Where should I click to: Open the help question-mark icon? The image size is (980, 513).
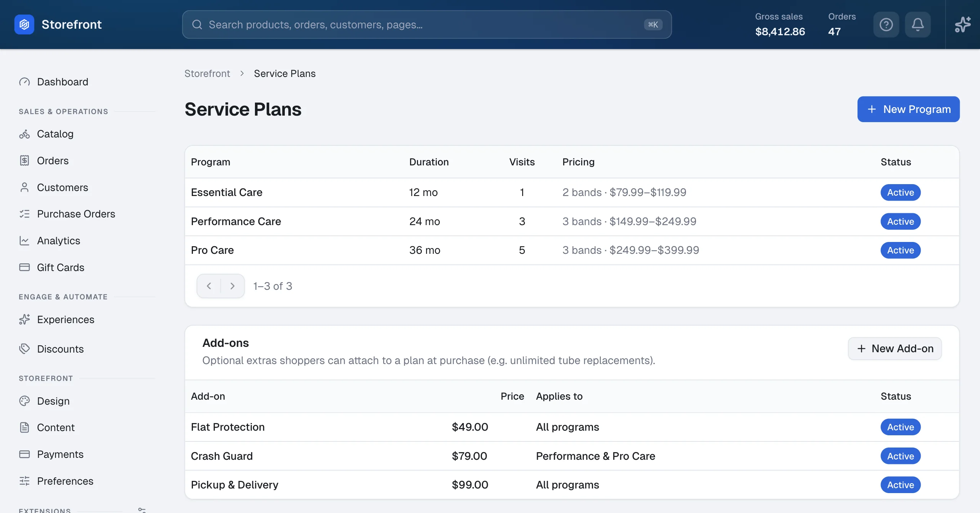[x=886, y=25]
